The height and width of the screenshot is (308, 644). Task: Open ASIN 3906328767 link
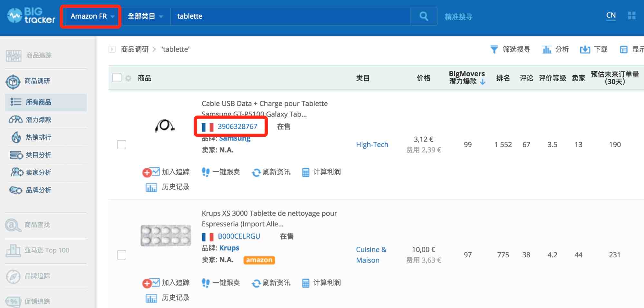click(x=237, y=126)
